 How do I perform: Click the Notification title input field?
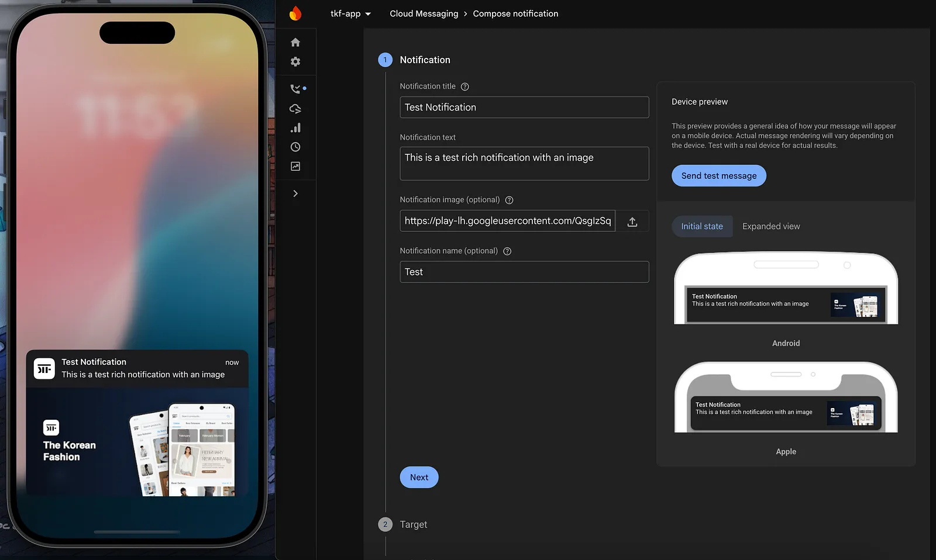coord(524,107)
